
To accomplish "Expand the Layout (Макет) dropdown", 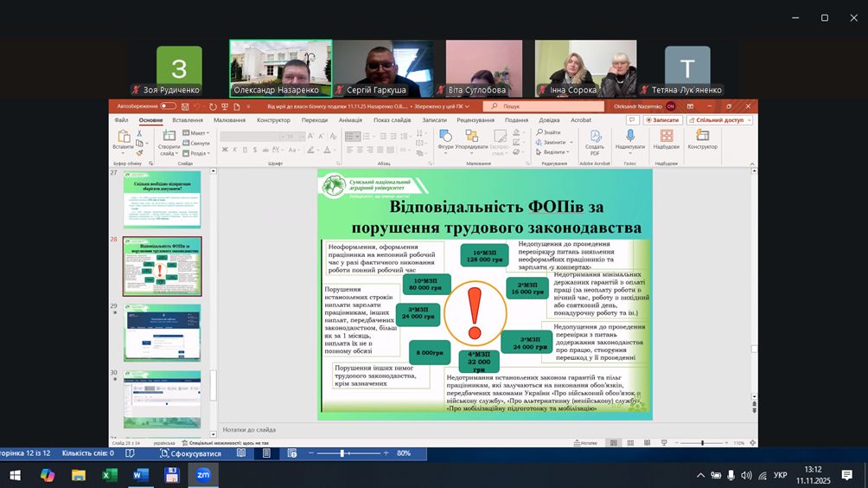I will pos(195,133).
